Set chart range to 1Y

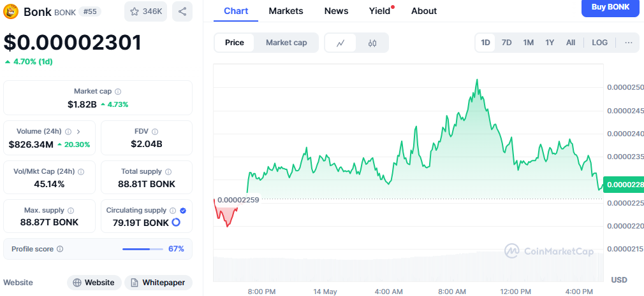550,43
